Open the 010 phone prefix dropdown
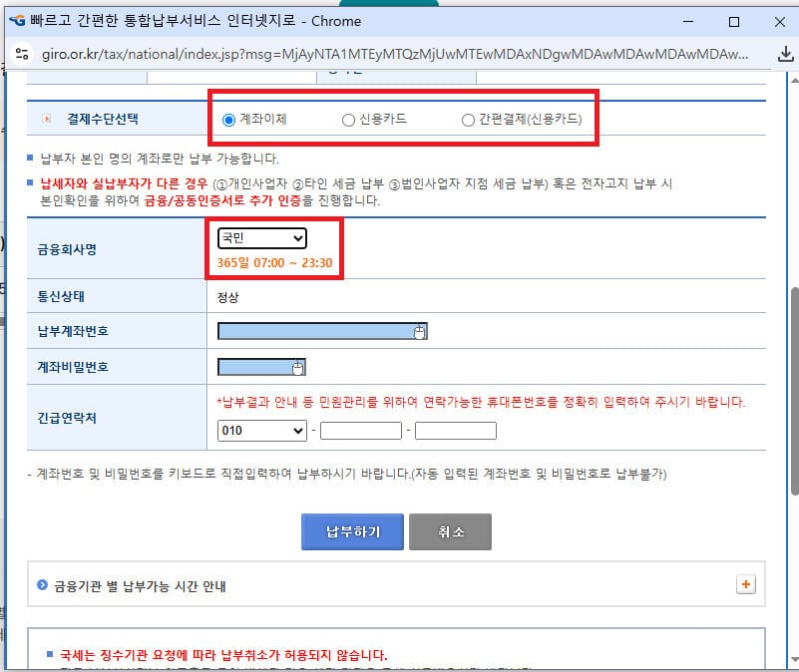This screenshot has height=672, width=799. pos(260,430)
